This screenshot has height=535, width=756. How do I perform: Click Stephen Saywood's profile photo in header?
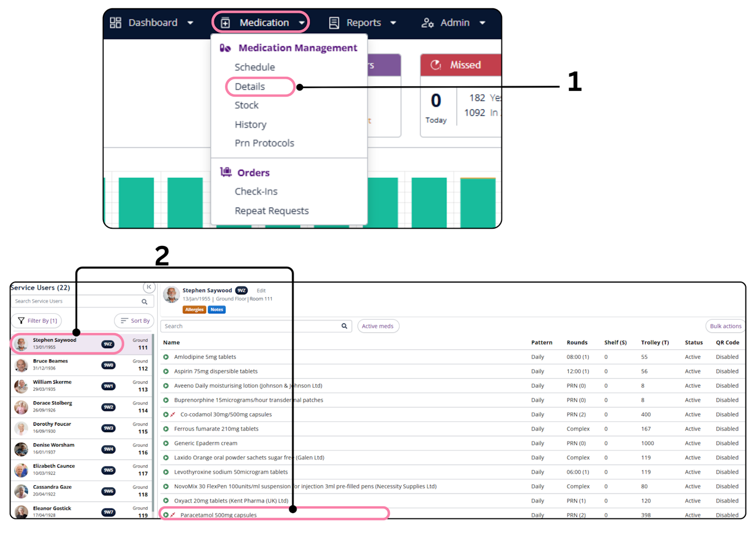pyautogui.click(x=171, y=294)
